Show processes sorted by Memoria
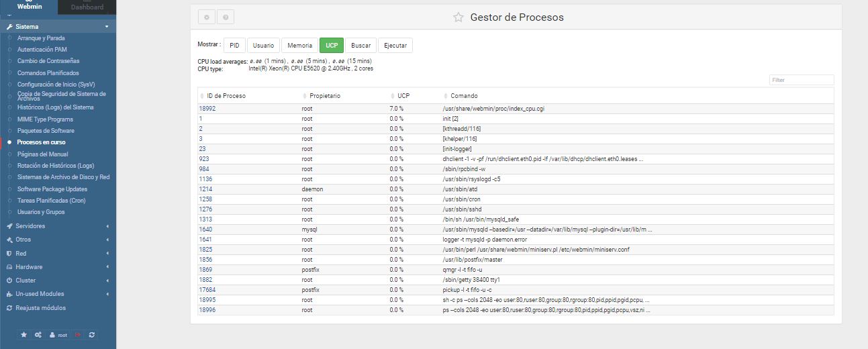 [x=299, y=46]
